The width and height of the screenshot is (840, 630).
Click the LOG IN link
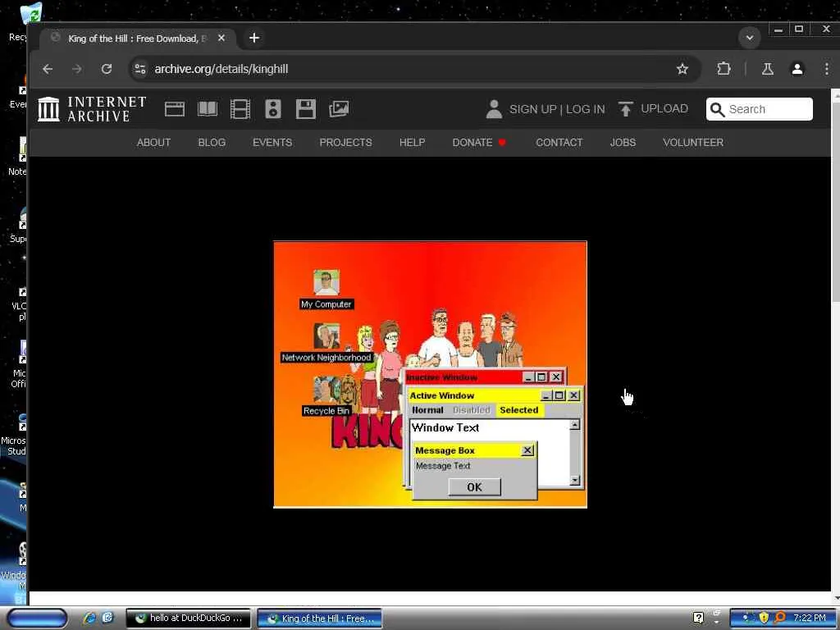[x=586, y=109]
